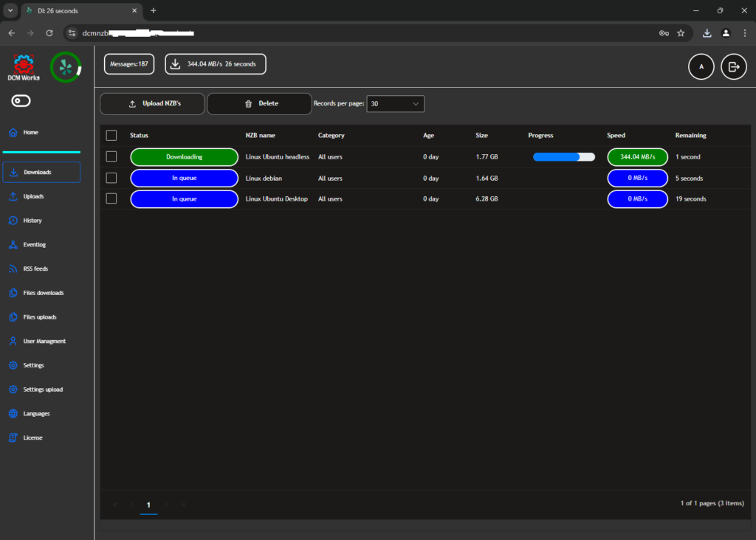Click the Age column header
The width and height of the screenshot is (756, 540).
tap(429, 135)
